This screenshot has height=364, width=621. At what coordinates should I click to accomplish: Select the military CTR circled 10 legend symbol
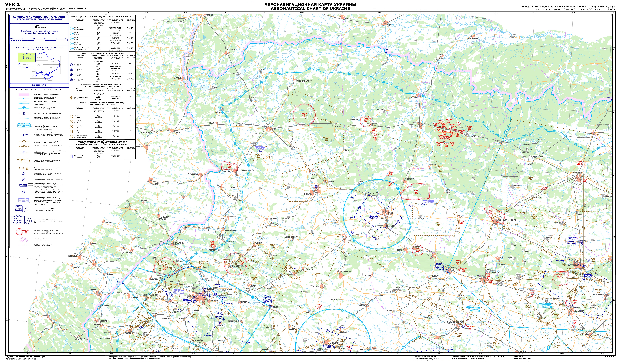(x=24, y=147)
